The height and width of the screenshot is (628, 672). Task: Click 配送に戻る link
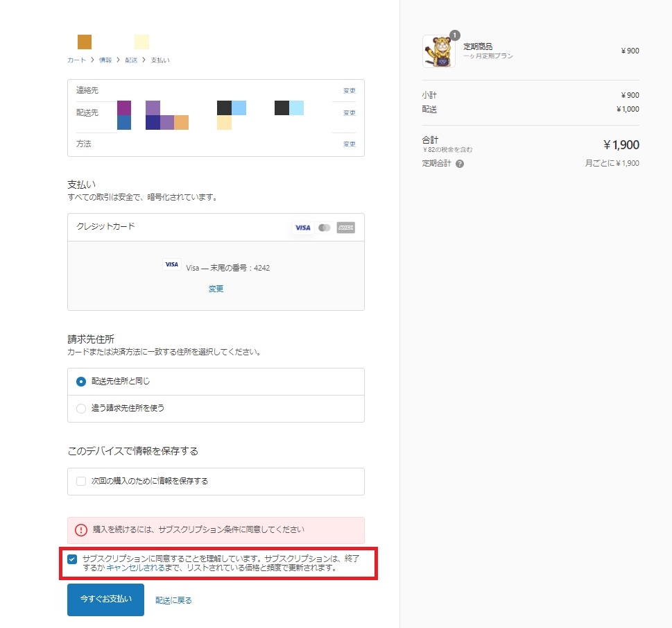[x=173, y=600]
